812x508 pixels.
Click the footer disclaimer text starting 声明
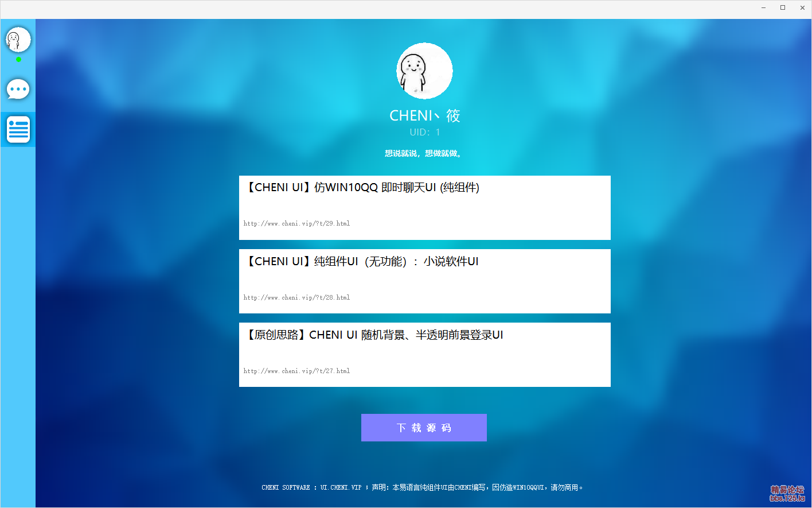pyautogui.click(x=477, y=487)
